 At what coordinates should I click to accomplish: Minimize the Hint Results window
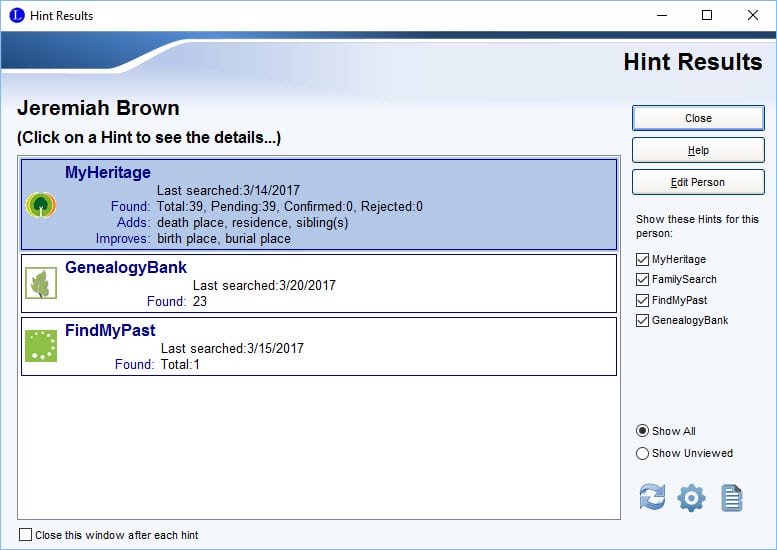click(x=662, y=15)
